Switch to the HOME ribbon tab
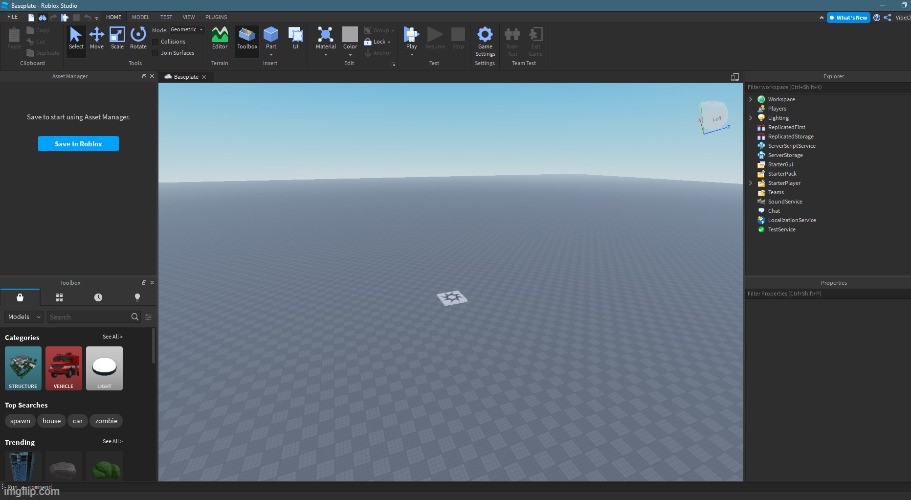Image resolution: width=911 pixels, height=500 pixels. click(113, 17)
